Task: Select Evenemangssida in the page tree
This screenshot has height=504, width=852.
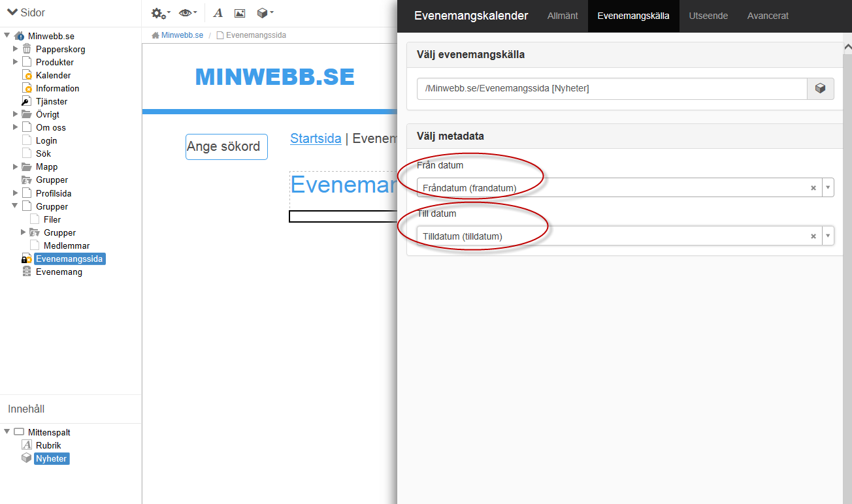Action: click(69, 259)
